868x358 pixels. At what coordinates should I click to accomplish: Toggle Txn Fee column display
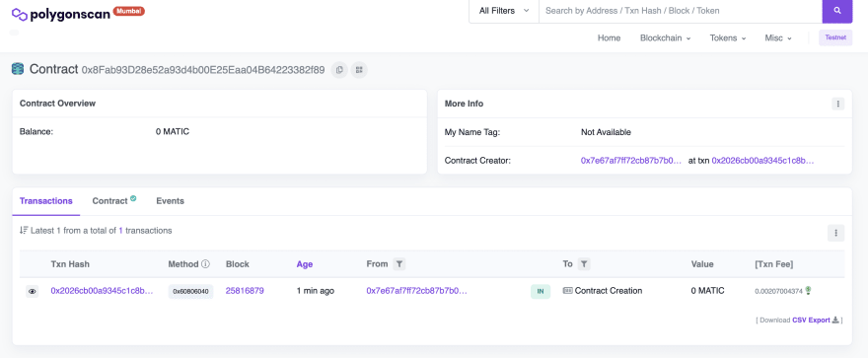tap(774, 264)
